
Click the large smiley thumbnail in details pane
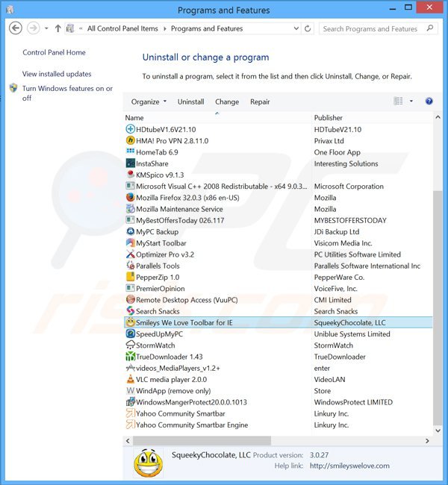click(148, 463)
